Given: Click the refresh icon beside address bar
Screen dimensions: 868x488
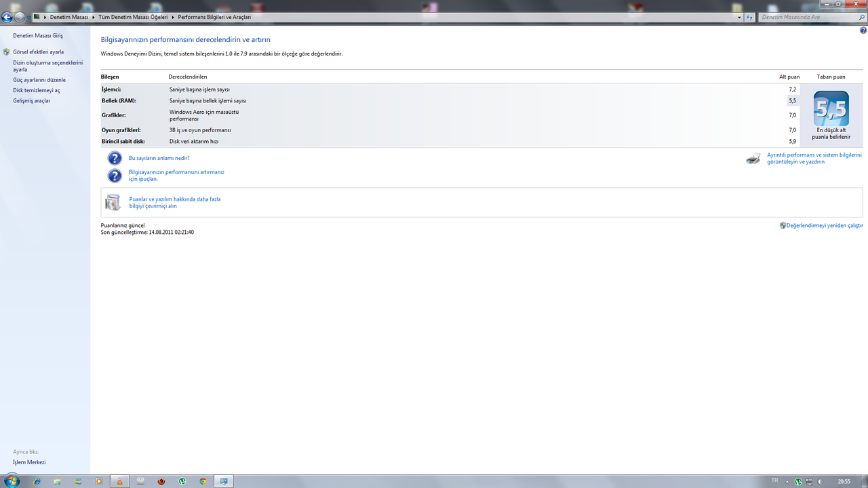Looking at the screenshot, I should point(749,17).
